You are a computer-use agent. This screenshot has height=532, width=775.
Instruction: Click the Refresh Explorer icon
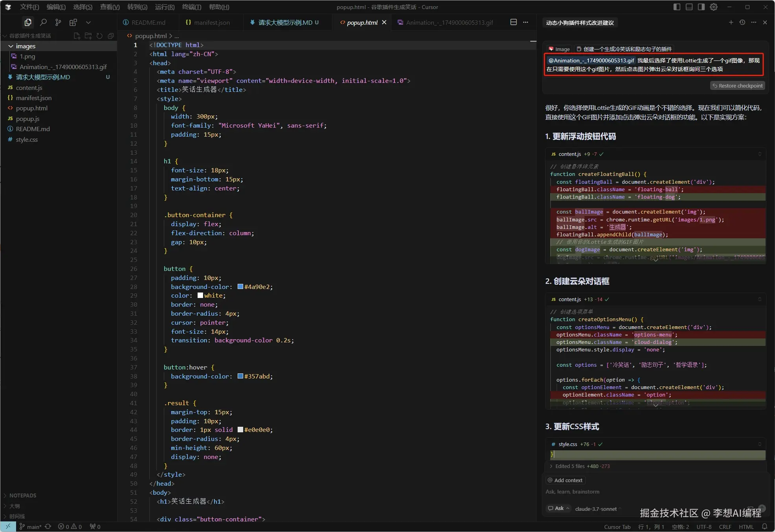click(x=99, y=36)
